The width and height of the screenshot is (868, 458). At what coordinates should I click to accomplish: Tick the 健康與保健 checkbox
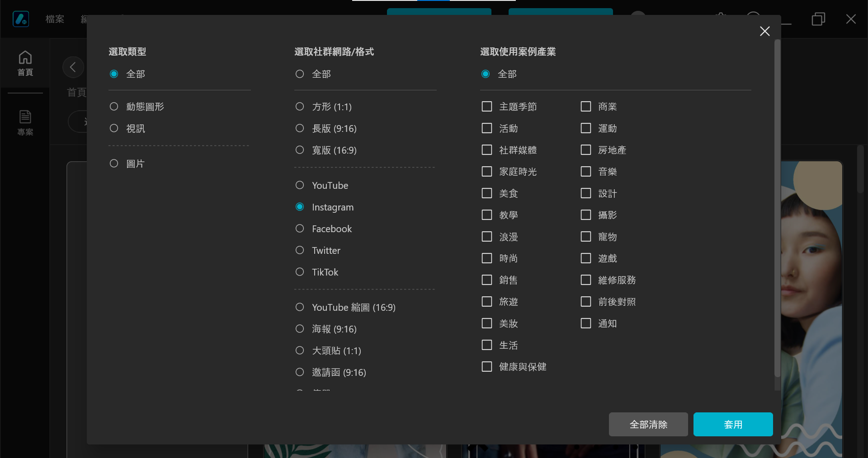coord(487,367)
